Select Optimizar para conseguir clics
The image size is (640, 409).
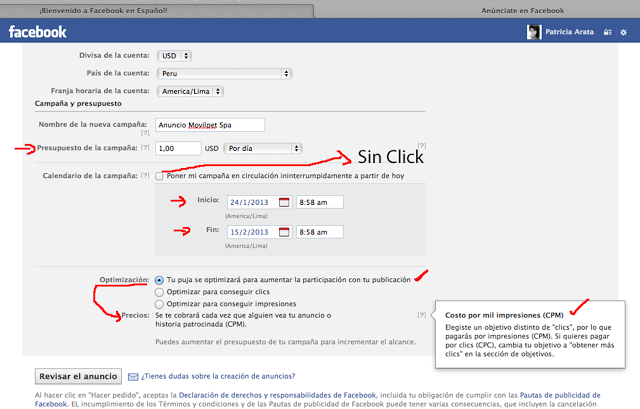tap(159, 292)
